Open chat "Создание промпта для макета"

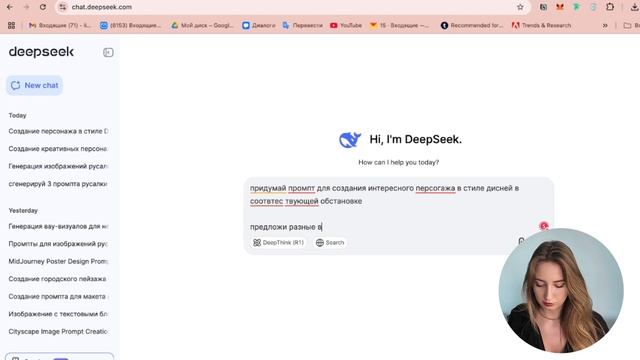[x=58, y=296]
